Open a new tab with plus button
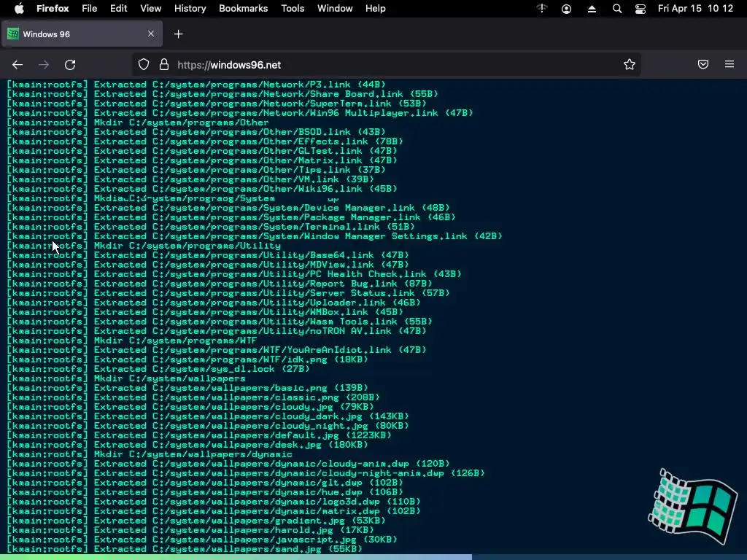The image size is (747, 560). [178, 34]
